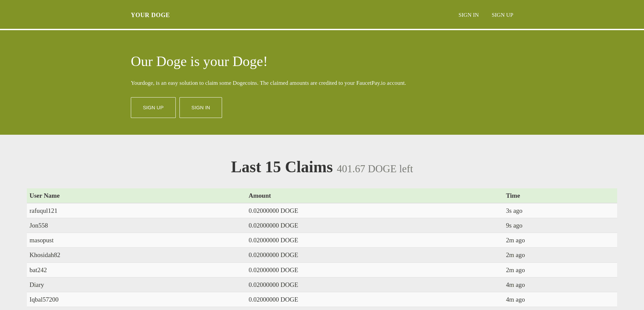Sort the table by Time column

pos(513,196)
